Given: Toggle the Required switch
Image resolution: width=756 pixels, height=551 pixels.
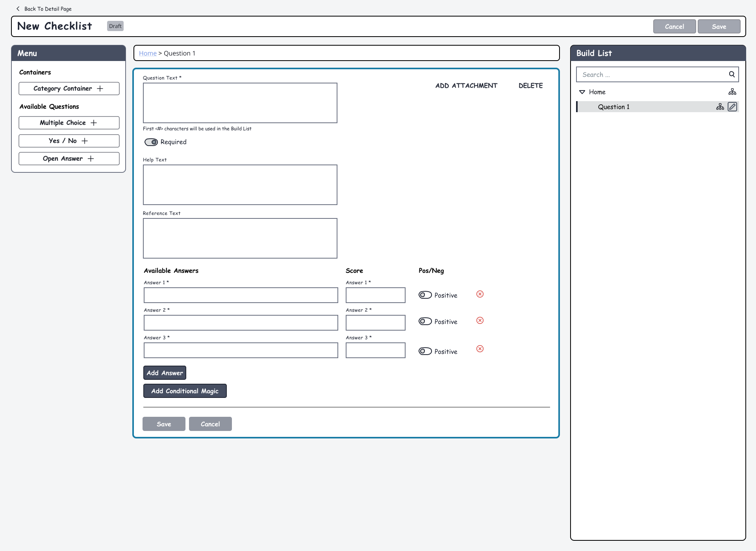Looking at the screenshot, I should tap(151, 142).
